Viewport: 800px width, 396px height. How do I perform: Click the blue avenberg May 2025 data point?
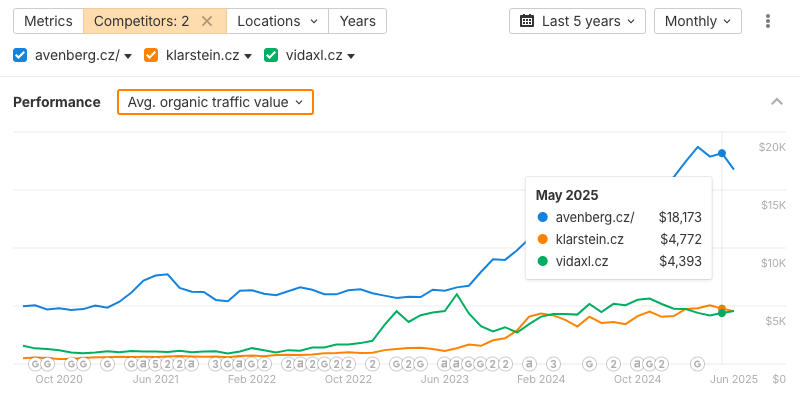pos(722,153)
